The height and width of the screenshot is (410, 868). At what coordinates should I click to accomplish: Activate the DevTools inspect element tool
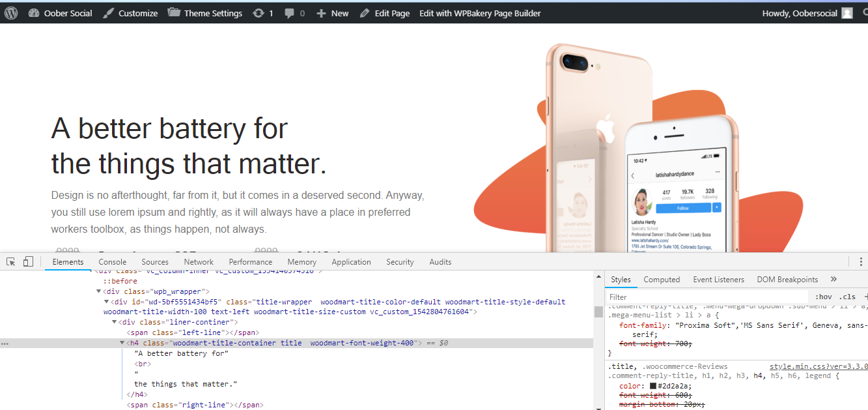pos(11,262)
